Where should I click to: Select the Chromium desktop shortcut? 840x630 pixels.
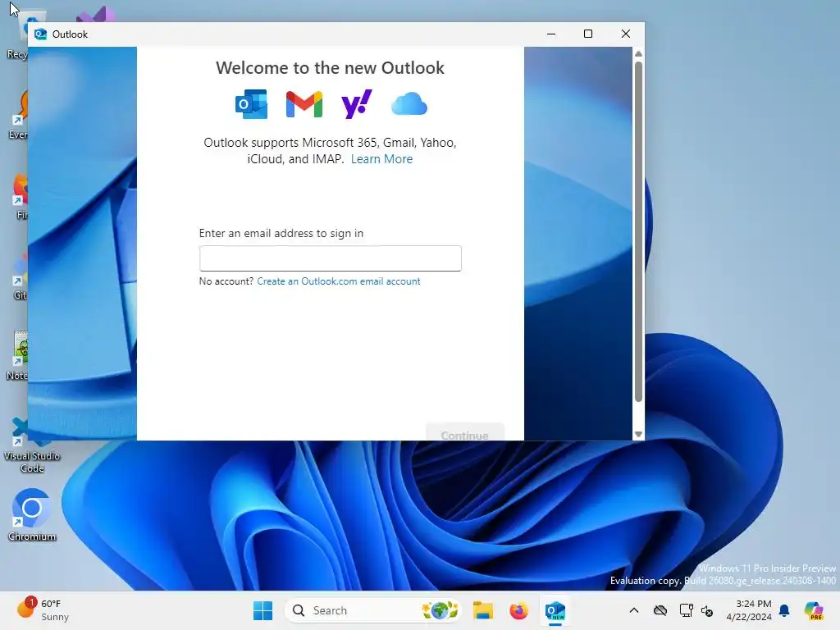click(32, 515)
